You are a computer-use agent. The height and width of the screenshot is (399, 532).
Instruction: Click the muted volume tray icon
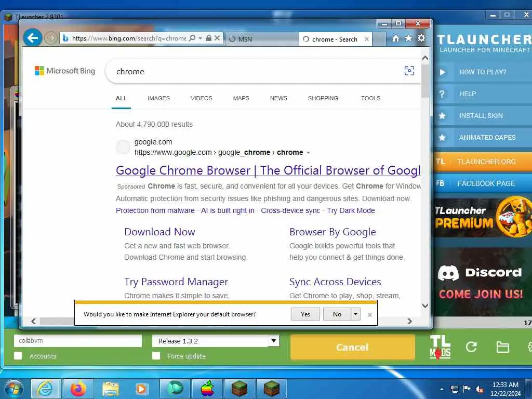(480, 389)
